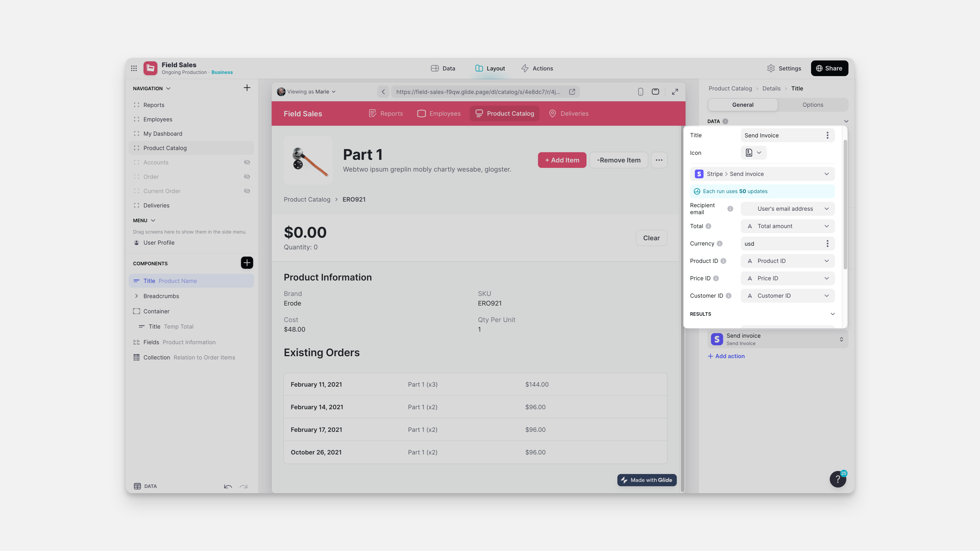The height and width of the screenshot is (551, 980).
Task: Click the Add action link
Action: [x=726, y=356]
